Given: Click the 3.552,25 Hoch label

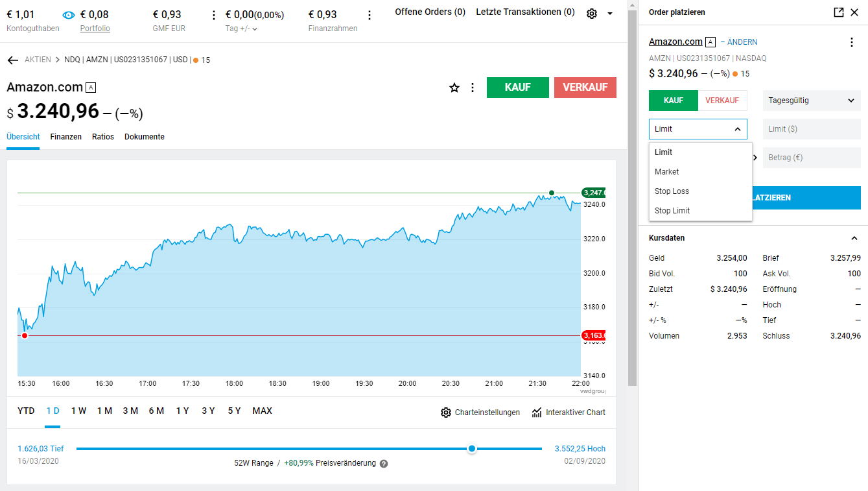Looking at the screenshot, I should (580, 449).
